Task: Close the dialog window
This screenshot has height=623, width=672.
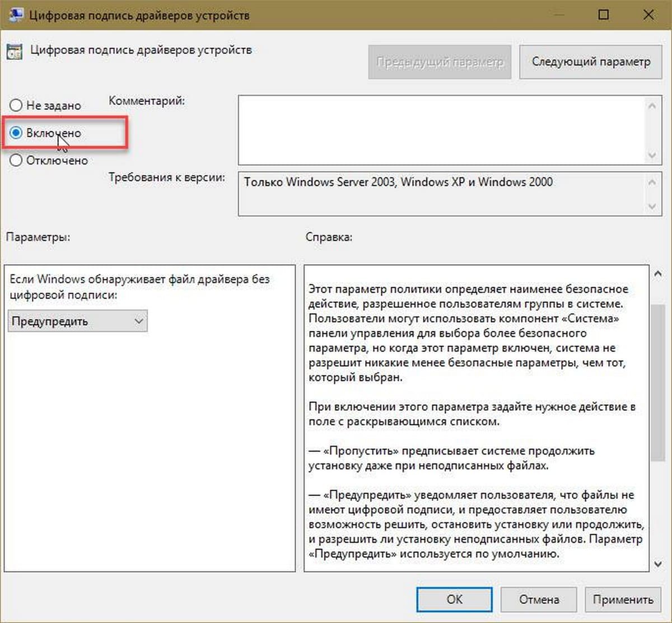Action: [x=648, y=15]
